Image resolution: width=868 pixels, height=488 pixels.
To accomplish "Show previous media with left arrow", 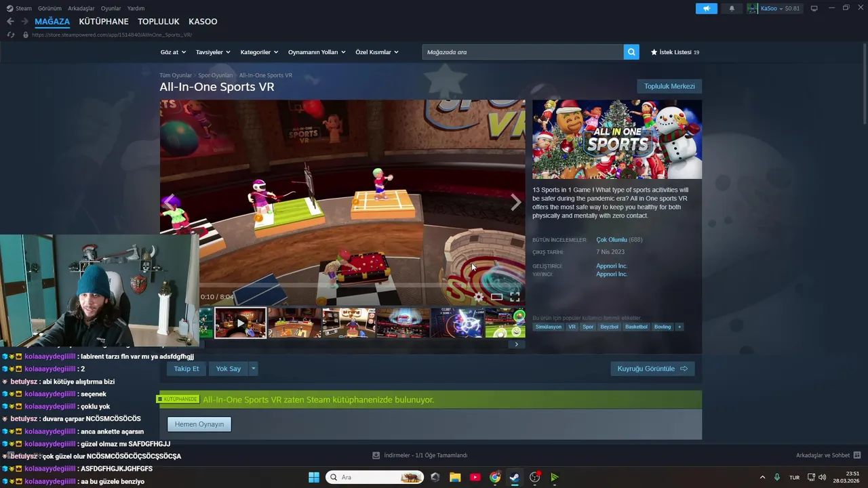I will coord(170,202).
